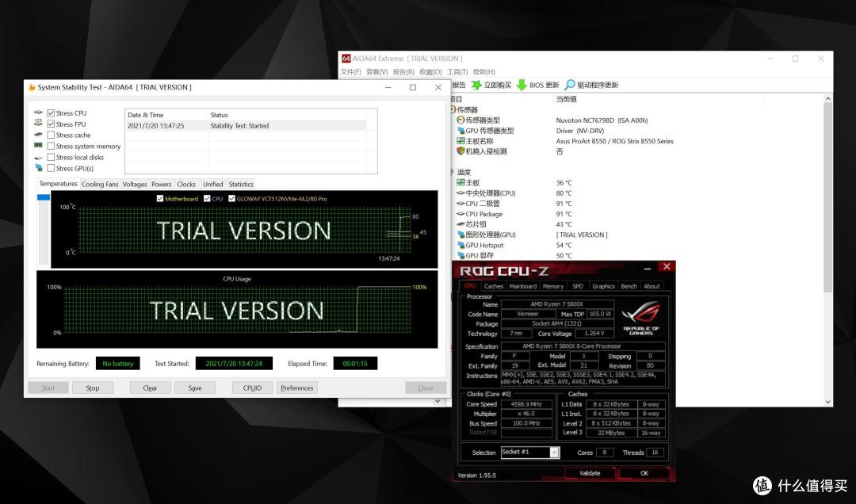The image size is (856, 504).
Task: Switch to Cooling Fans tab
Action: [x=100, y=185]
